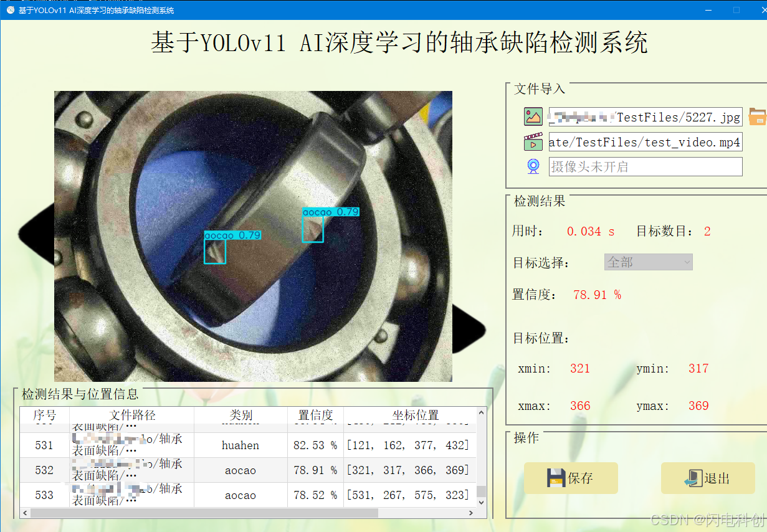Click the 退出 exit button

pos(708,478)
